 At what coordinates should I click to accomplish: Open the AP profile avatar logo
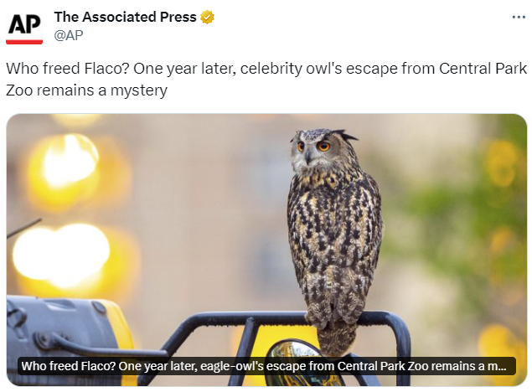tap(23, 26)
